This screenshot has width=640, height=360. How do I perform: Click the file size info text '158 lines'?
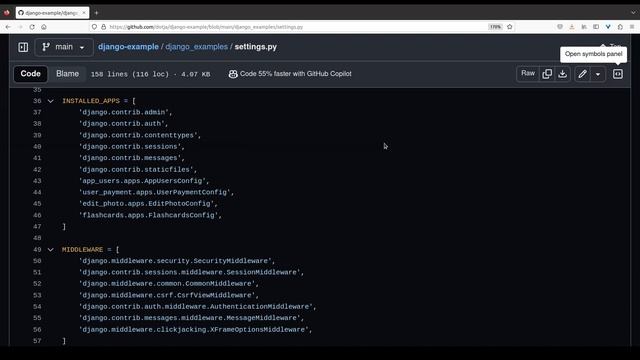(x=109, y=74)
